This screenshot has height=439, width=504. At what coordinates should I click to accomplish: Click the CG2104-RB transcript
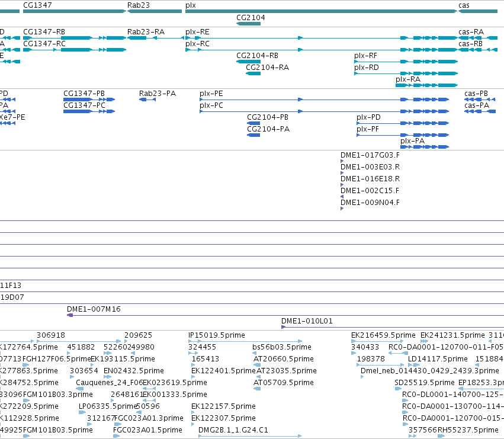click(248, 62)
